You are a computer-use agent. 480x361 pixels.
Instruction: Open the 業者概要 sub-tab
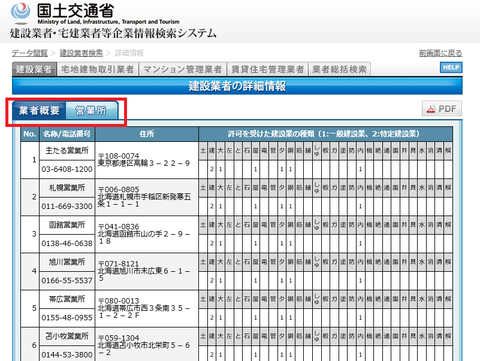(39, 110)
